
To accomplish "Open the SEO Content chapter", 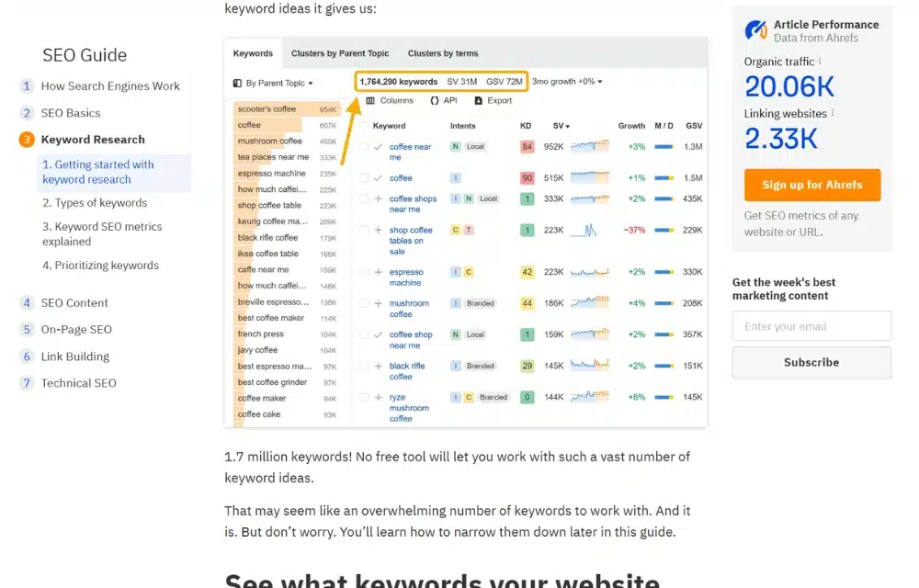I will (74, 303).
